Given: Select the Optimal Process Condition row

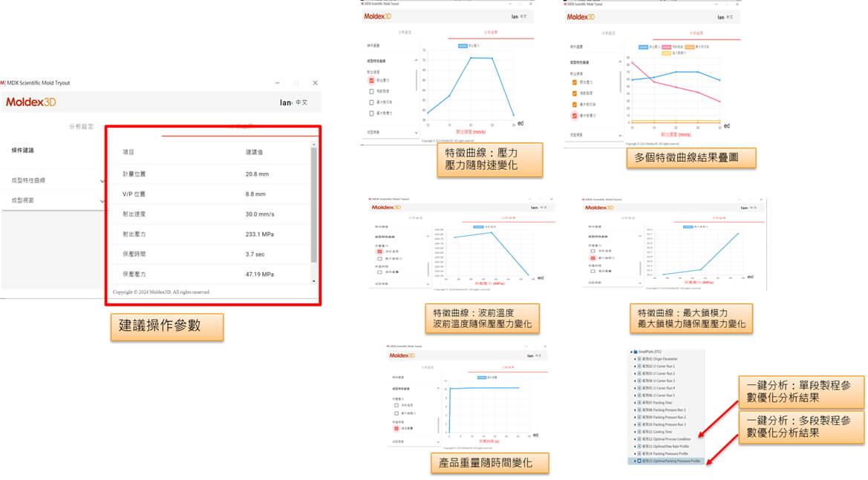Looking at the screenshot, I should tap(666, 439).
